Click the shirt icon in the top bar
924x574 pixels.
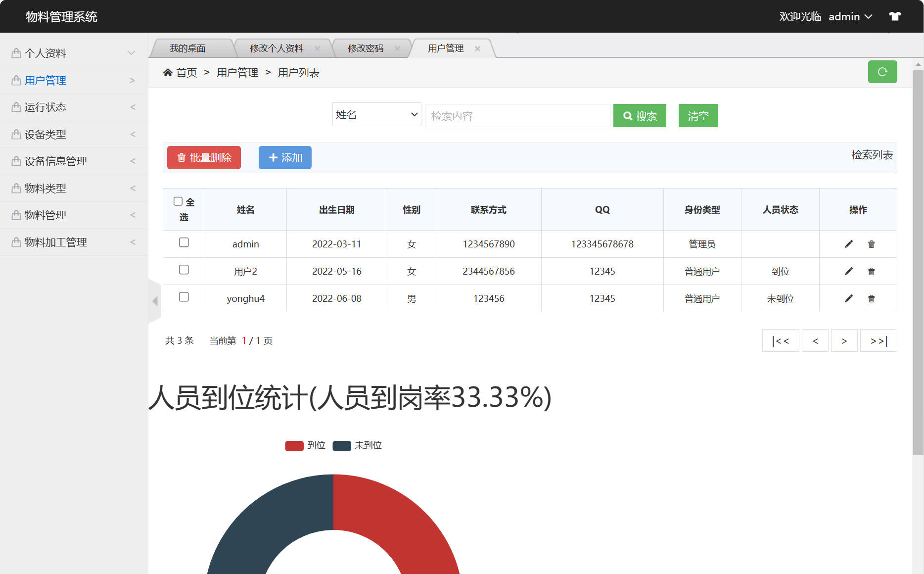tap(895, 16)
